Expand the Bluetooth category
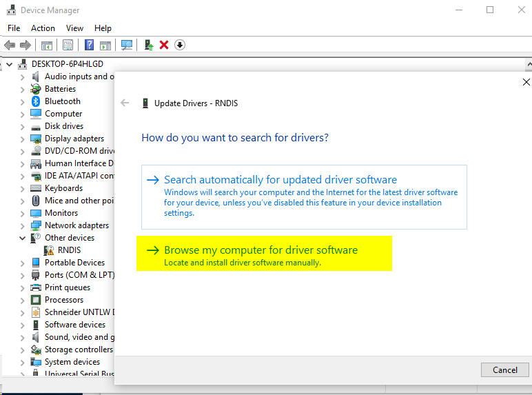Image resolution: width=532 pixels, height=395 pixels. point(22,102)
